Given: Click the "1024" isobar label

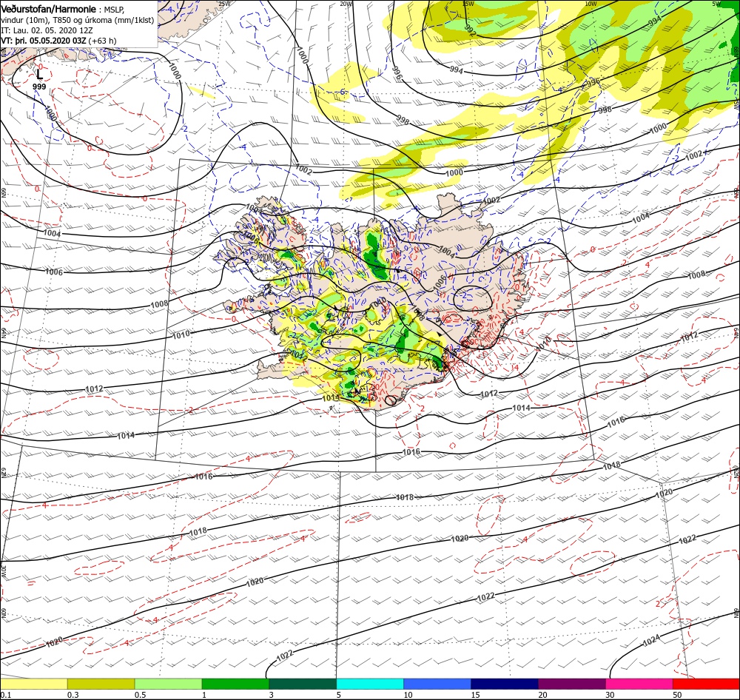Looking at the screenshot, I should point(652,640).
